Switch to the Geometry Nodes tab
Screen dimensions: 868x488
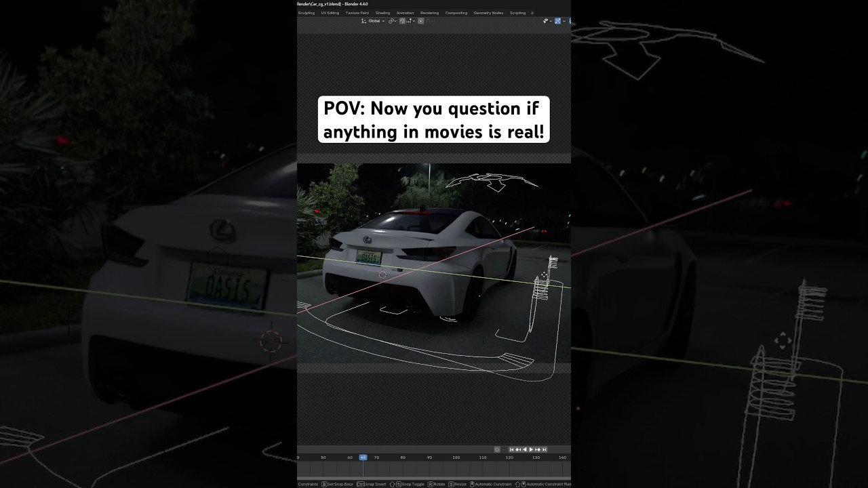coord(488,13)
